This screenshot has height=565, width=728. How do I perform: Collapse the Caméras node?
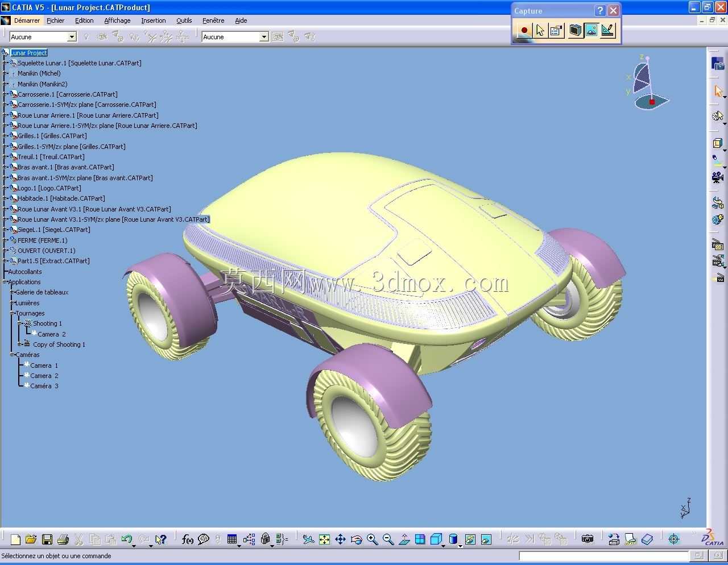tap(12, 355)
